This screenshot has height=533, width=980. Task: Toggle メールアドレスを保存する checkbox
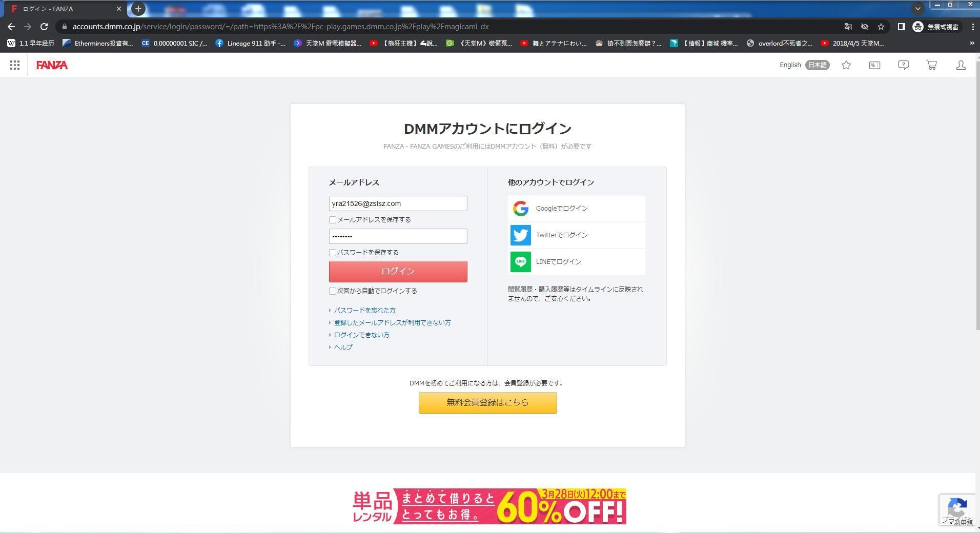(x=333, y=220)
